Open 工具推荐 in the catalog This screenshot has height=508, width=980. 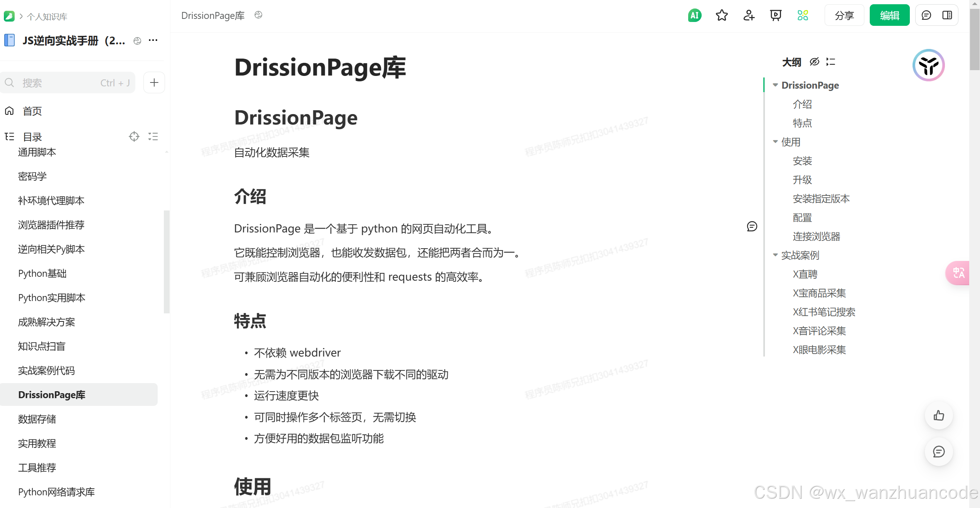[x=37, y=468]
